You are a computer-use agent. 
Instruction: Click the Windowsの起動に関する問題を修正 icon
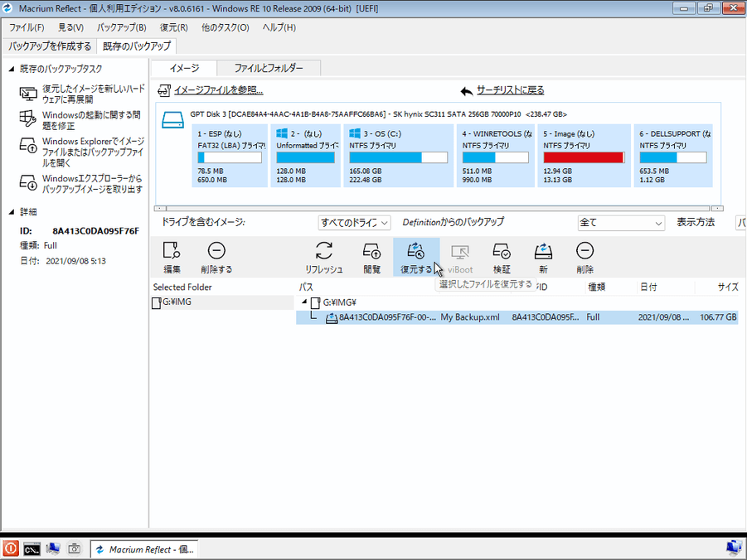click(28, 119)
